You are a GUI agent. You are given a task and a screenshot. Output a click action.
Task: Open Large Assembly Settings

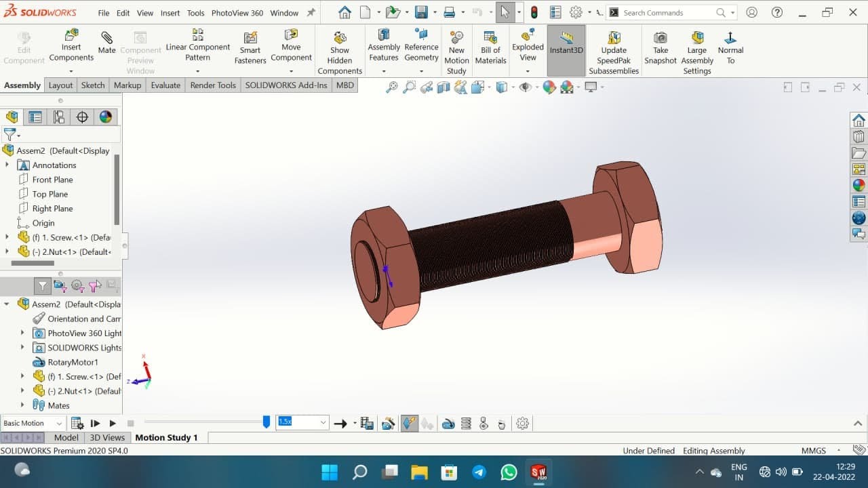697,52
